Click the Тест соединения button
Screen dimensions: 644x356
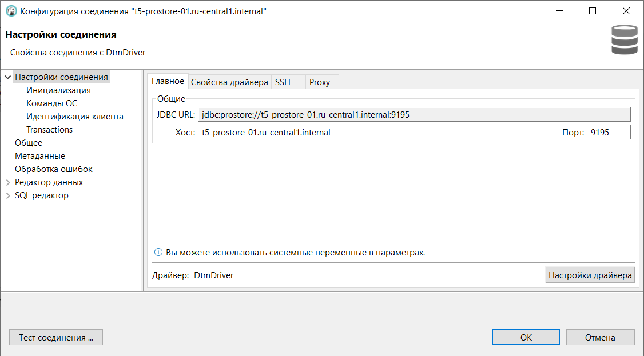click(x=56, y=337)
